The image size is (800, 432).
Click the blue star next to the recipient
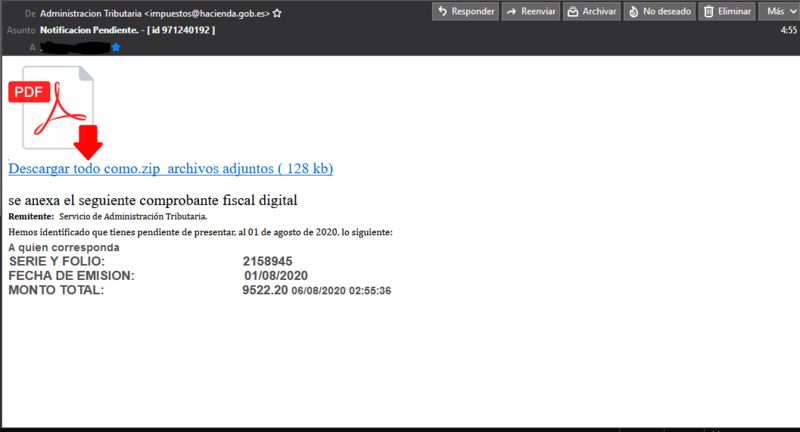click(x=115, y=47)
